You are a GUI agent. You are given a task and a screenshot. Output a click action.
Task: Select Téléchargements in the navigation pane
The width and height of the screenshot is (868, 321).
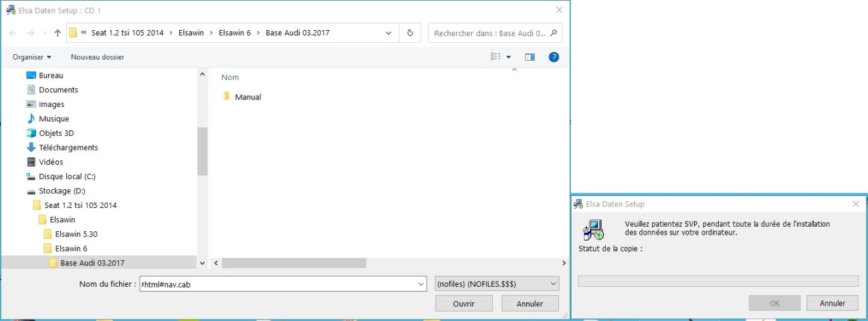coord(68,148)
